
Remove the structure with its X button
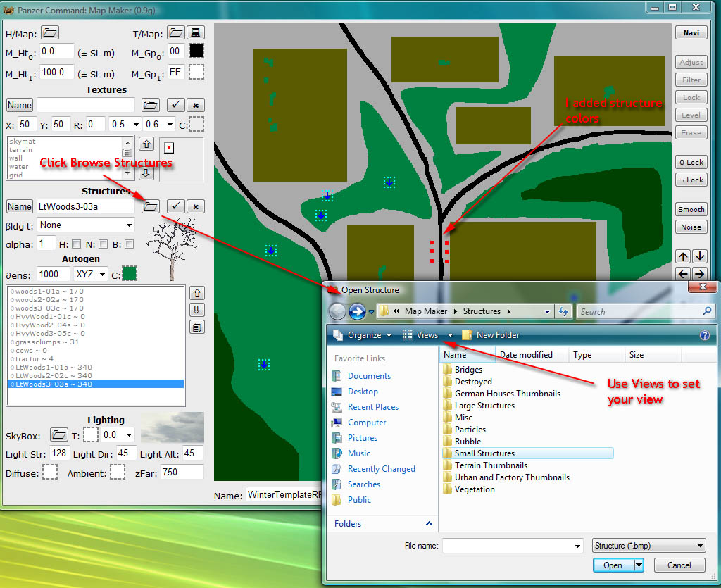tap(196, 206)
